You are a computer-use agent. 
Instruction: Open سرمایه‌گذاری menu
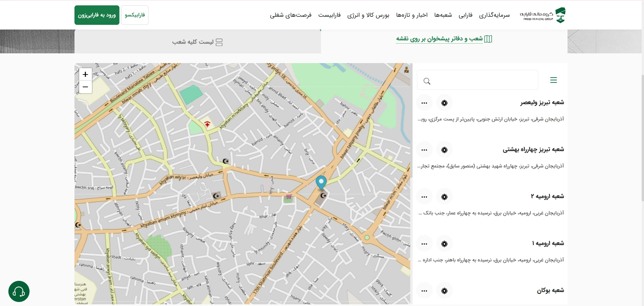494,15
